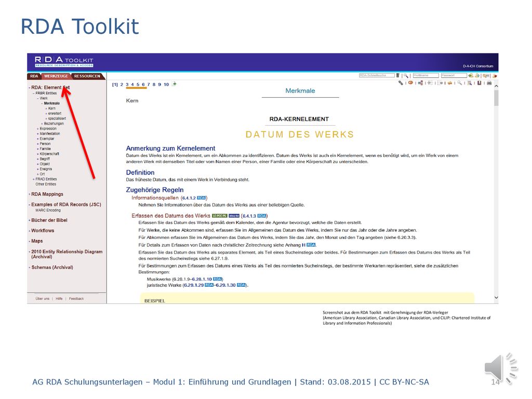Click the orange return arrow icon
The width and height of the screenshot is (532, 399).
450,83
